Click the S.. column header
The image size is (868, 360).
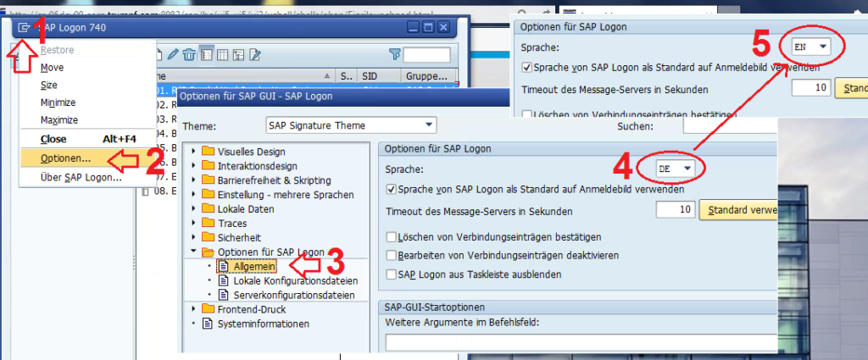(347, 75)
